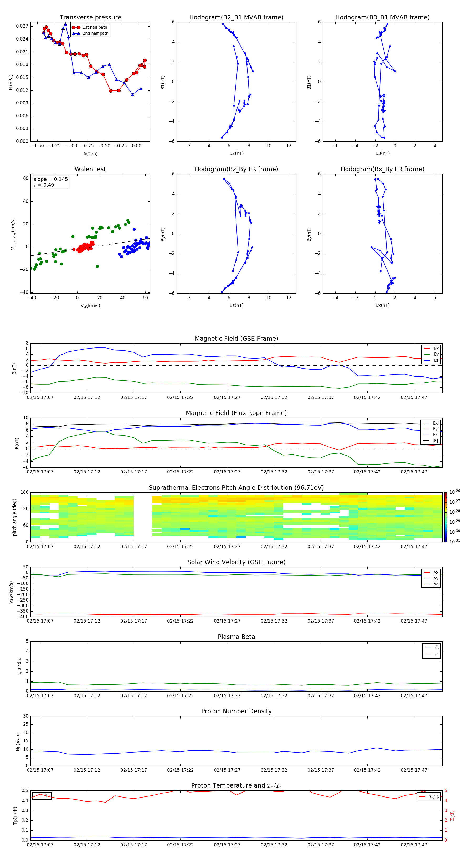Click the |B| entry in Flux Rope legend
473x868 pixels.
click(431, 441)
